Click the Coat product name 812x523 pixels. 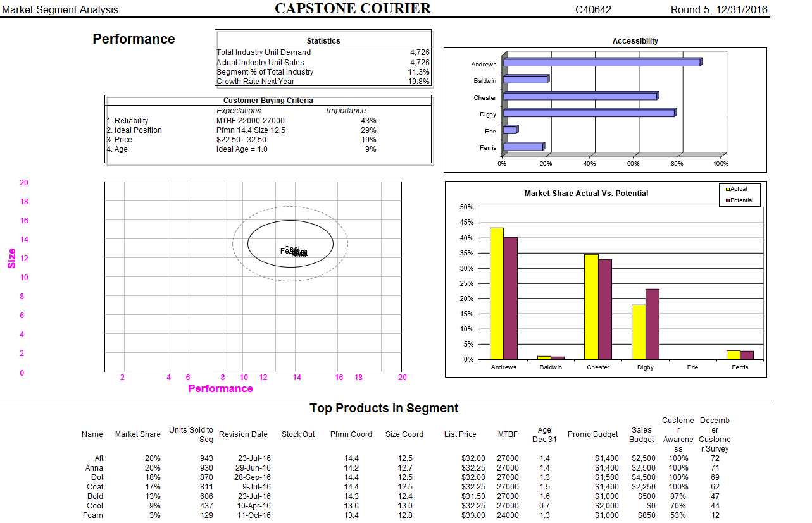coord(95,487)
